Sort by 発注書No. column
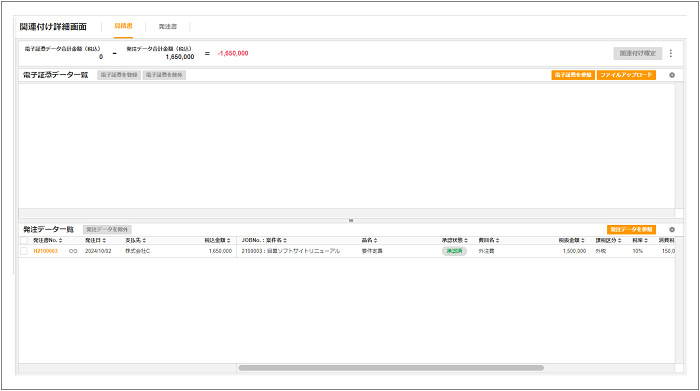The width and height of the screenshot is (700, 391). pos(48,241)
